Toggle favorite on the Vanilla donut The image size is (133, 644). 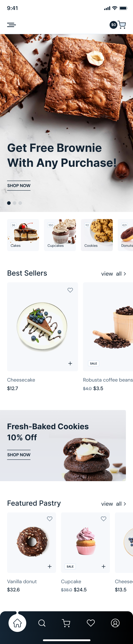tap(50, 519)
